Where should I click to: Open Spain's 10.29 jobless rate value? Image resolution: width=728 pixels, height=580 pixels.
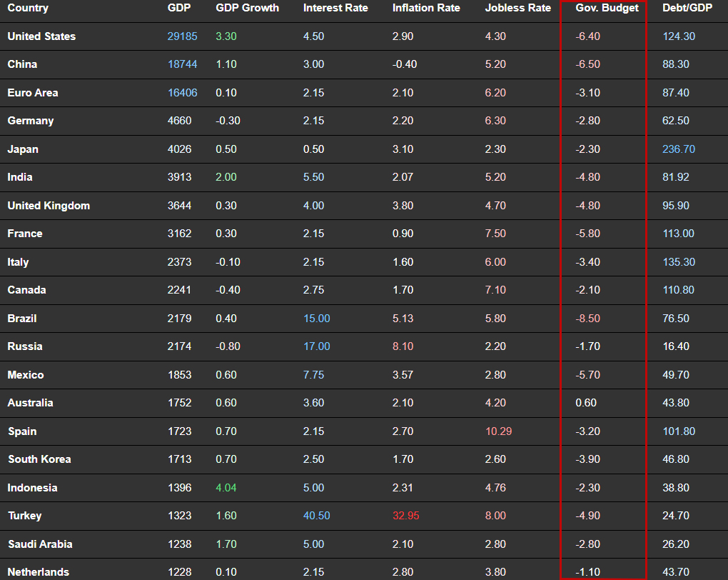pyautogui.click(x=498, y=431)
